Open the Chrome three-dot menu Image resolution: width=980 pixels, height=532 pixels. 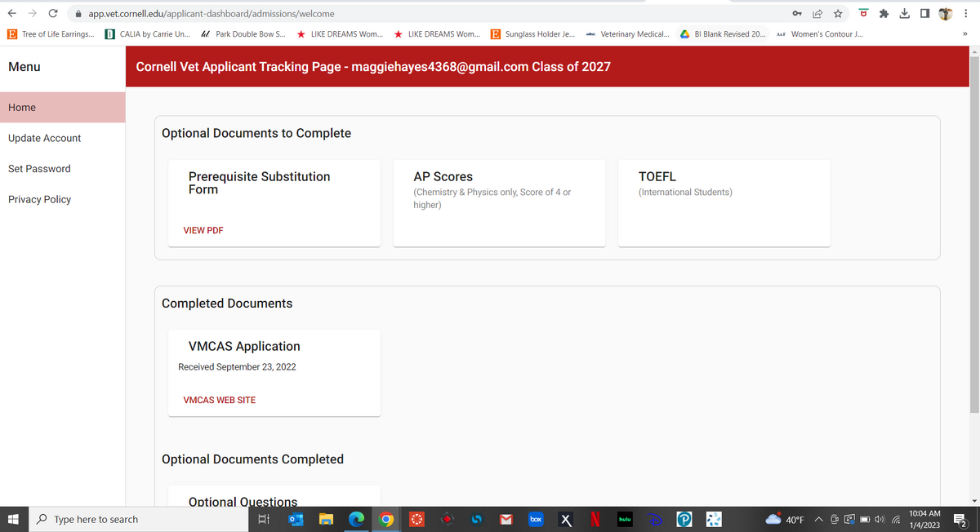968,14
